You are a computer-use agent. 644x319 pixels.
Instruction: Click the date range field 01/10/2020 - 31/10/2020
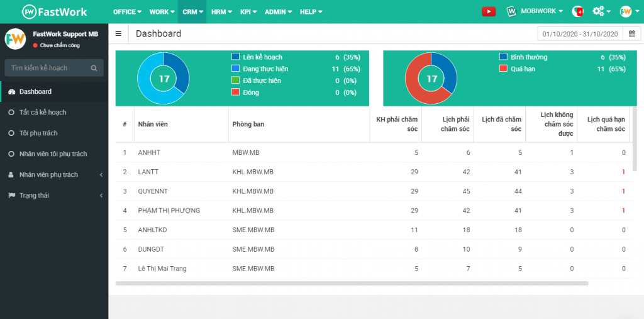click(580, 34)
